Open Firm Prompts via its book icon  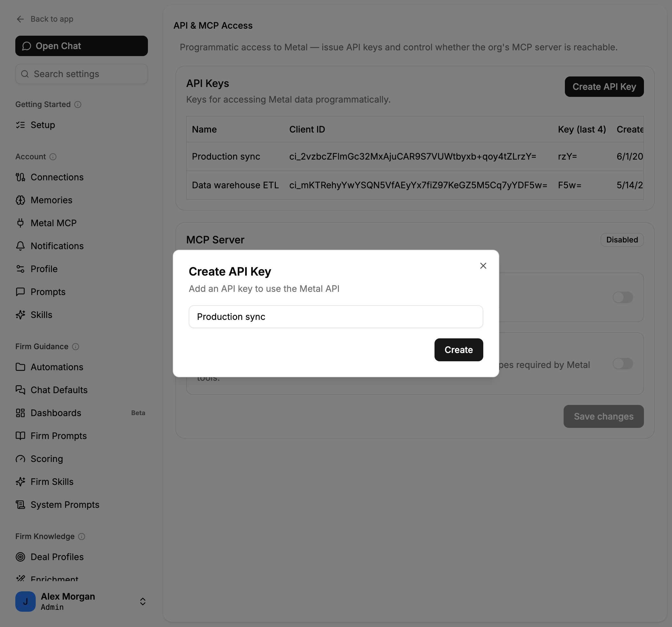click(20, 436)
